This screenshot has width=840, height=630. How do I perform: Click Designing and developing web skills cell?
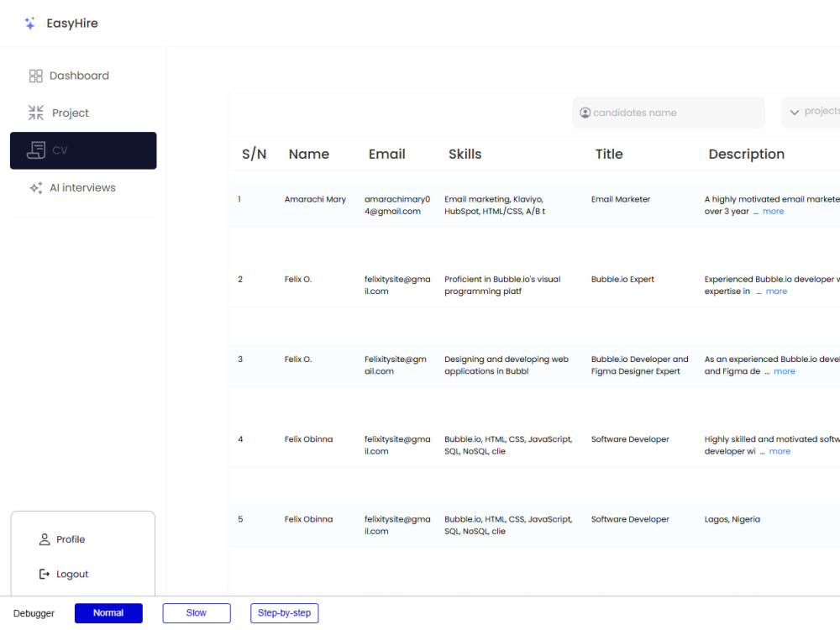(x=507, y=365)
